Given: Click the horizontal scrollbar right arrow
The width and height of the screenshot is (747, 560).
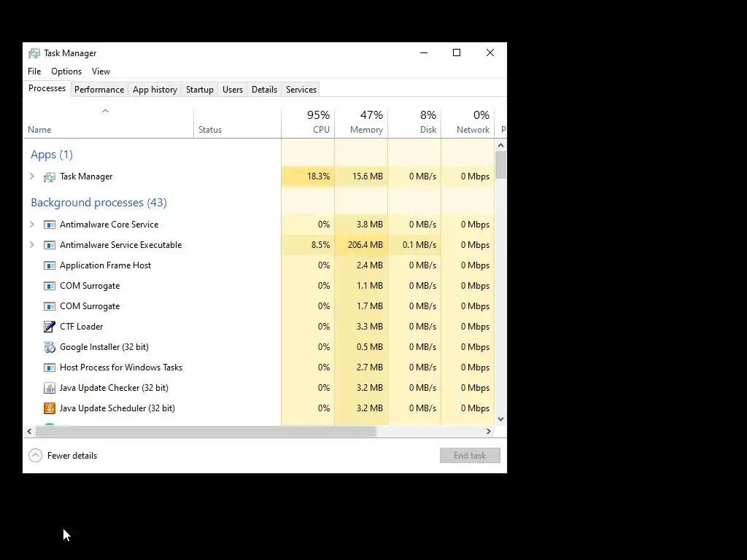Looking at the screenshot, I should tap(488, 432).
